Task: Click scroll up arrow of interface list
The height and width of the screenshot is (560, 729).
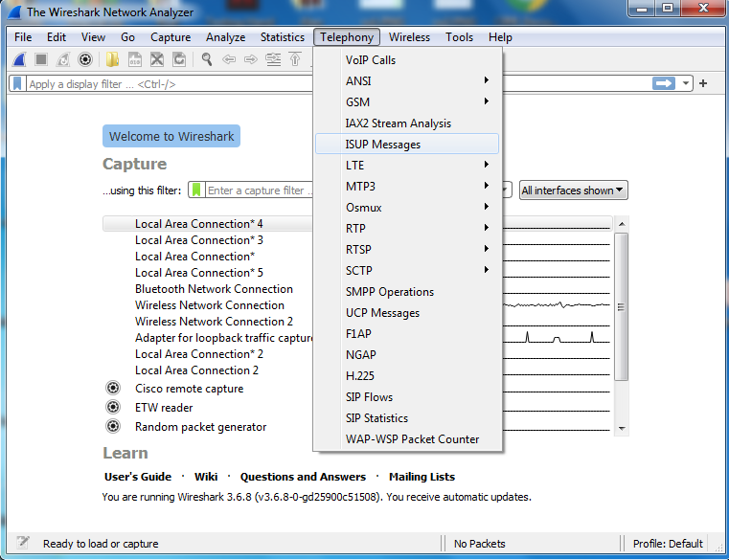Action: 622,224
